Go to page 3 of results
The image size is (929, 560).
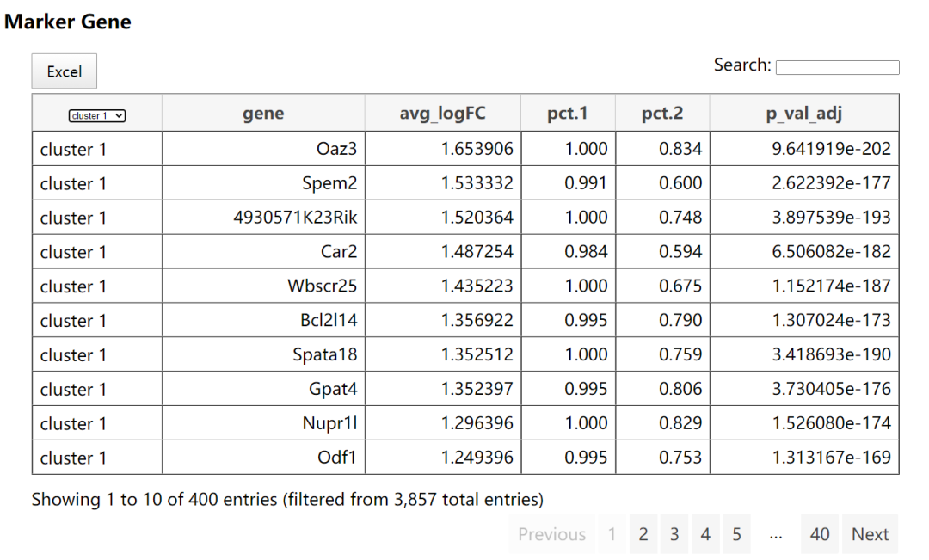pos(674,534)
